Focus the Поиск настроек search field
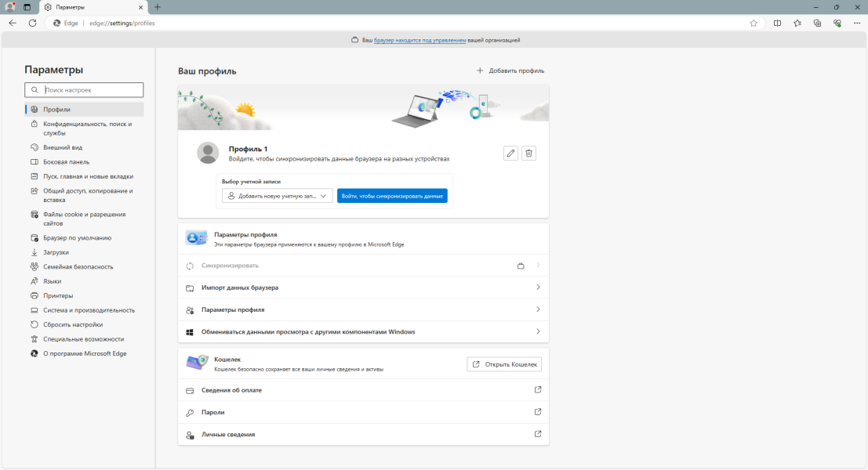The image size is (868, 470). click(x=84, y=89)
